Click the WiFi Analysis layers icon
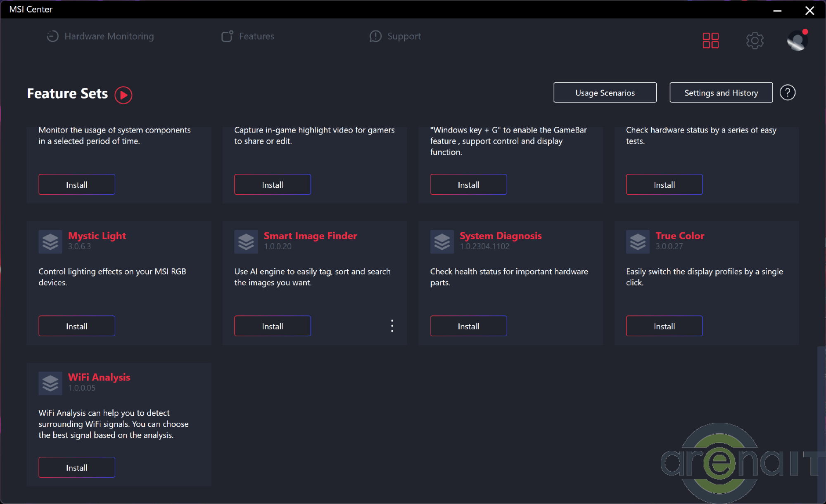826x504 pixels. point(50,383)
